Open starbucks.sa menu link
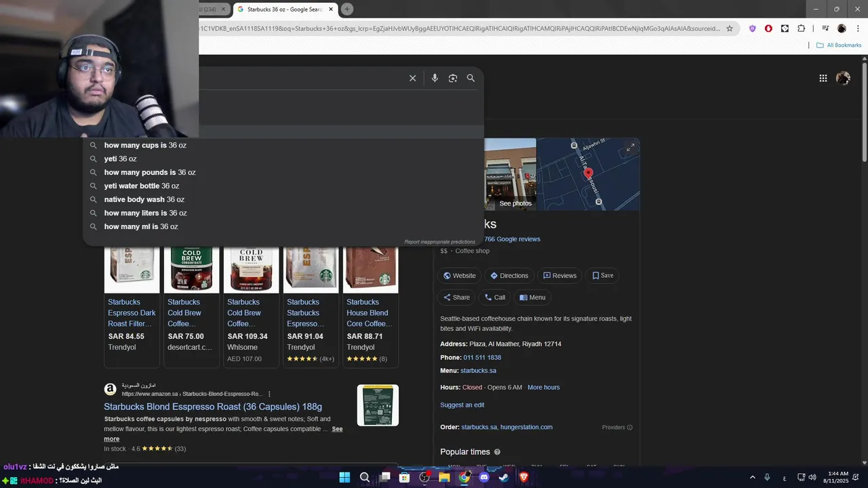 pyautogui.click(x=478, y=371)
